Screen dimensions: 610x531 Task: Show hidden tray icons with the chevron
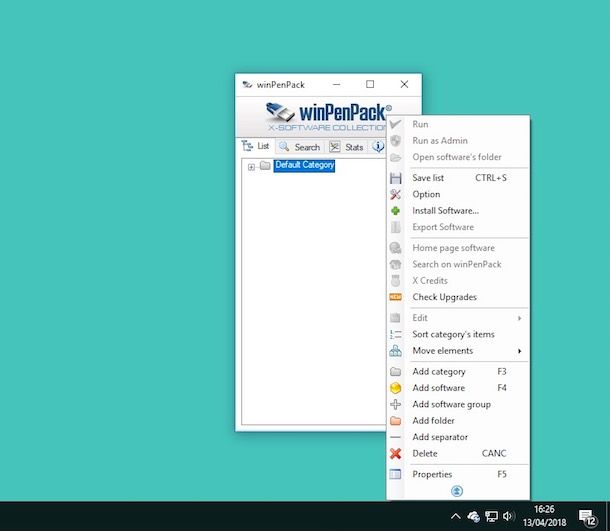(456, 517)
